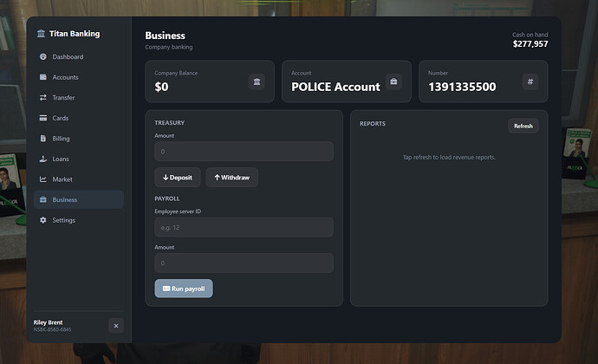
Task: Click the Run payroll button
Action: 184,289
